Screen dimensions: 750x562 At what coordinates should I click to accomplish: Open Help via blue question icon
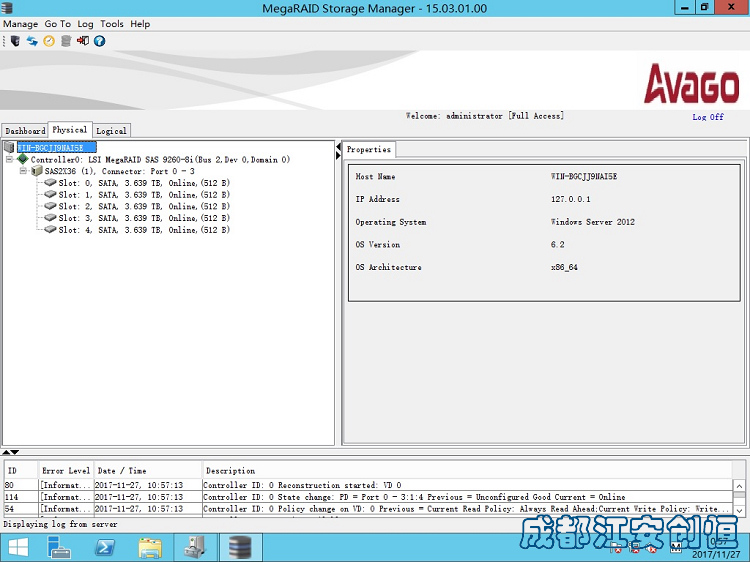[x=99, y=41]
